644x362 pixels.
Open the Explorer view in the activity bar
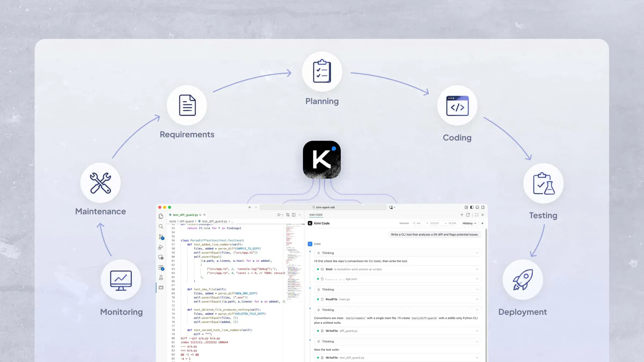point(161,216)
